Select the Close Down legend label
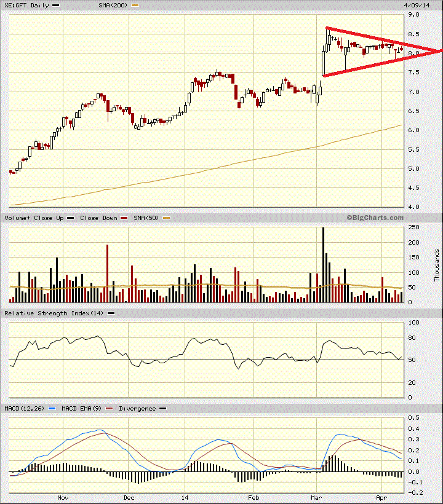Viewport: 443px width, 504px height. pyautogui.click(x=98, y=218)
